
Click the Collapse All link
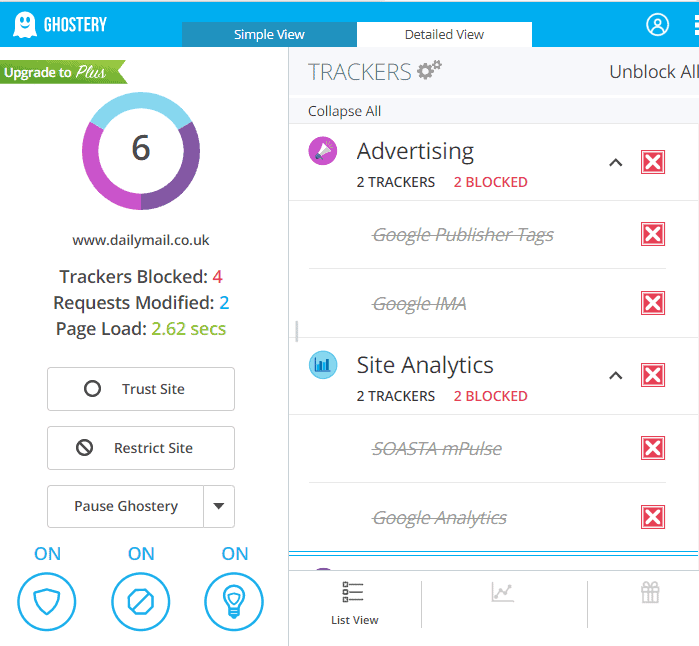pyautogui.click(x=344, y=111)
